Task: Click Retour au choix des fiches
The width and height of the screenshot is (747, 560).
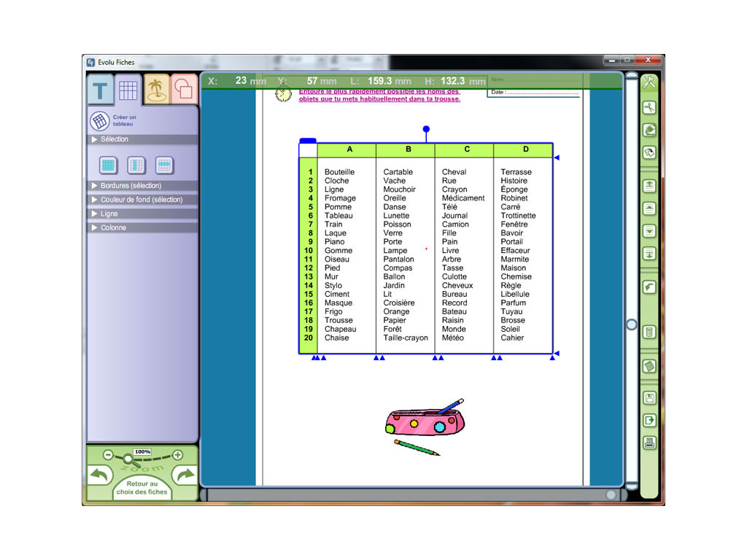Action: coord(142,488)
